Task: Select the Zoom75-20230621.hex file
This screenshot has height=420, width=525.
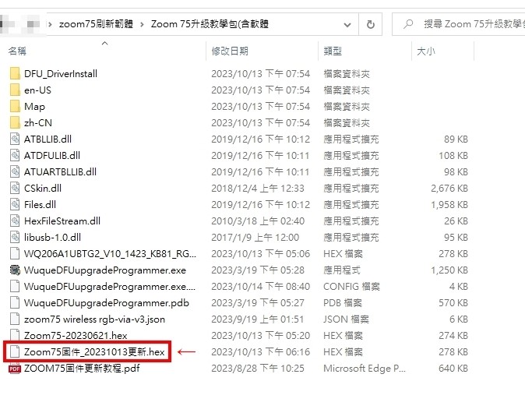Action: pyautogui.click(x=75, y=336)
